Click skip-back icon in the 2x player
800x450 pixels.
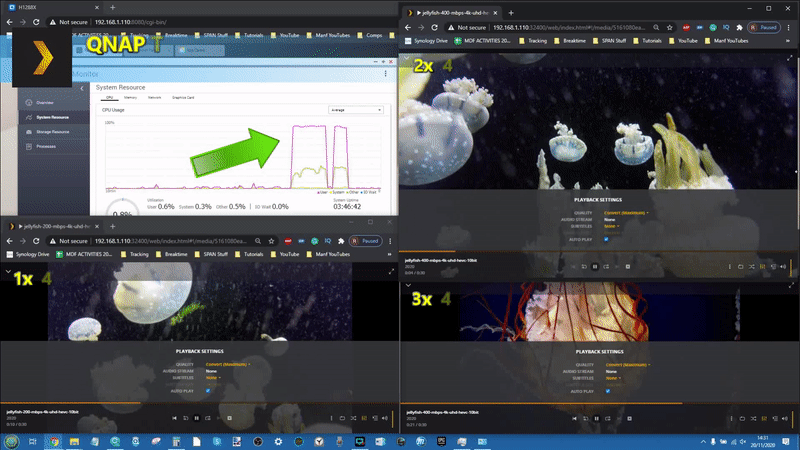click(x=584, y=266)
